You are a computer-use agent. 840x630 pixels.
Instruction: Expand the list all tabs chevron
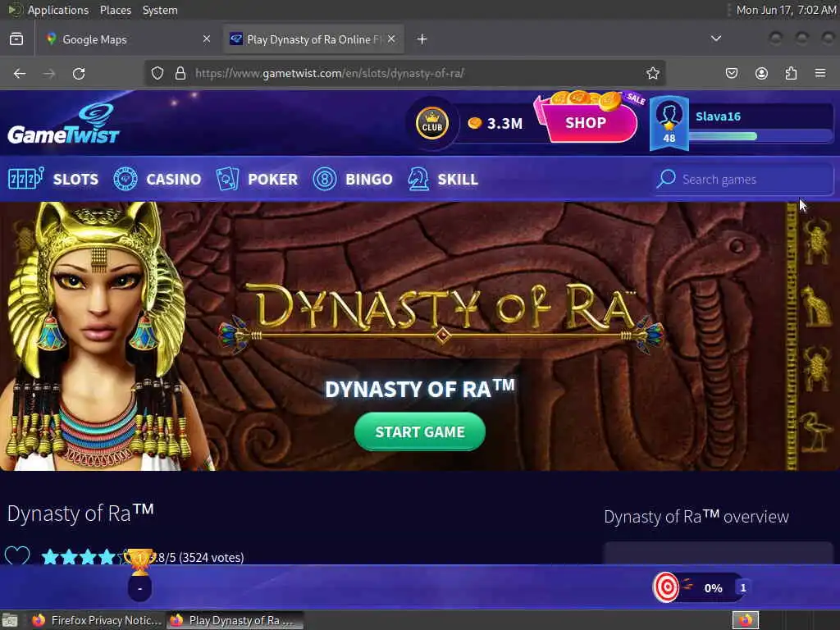click(x=715, y=39)
